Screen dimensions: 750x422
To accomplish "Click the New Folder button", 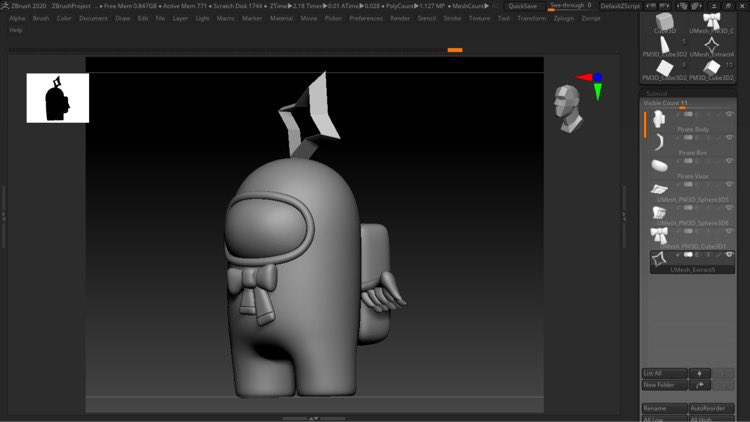I will click(x=664, y=385).
